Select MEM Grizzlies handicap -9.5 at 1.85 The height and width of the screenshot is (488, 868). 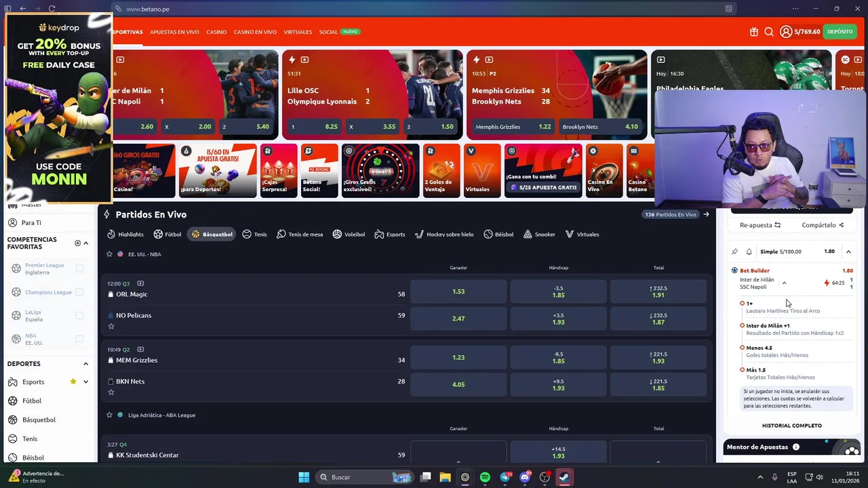558,357
